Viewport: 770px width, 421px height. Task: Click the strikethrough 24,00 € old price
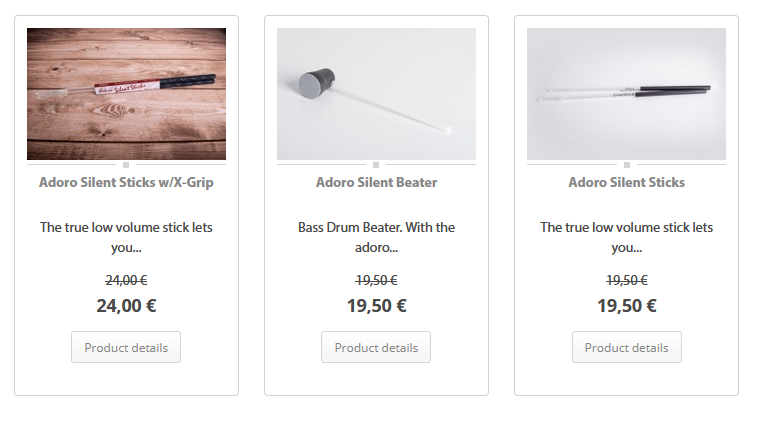tap(126, 281)
